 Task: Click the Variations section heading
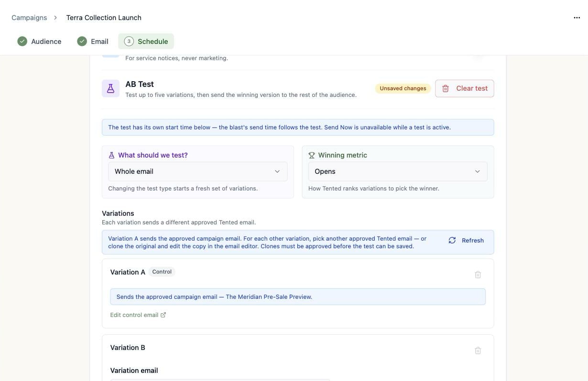coord(118,213)
